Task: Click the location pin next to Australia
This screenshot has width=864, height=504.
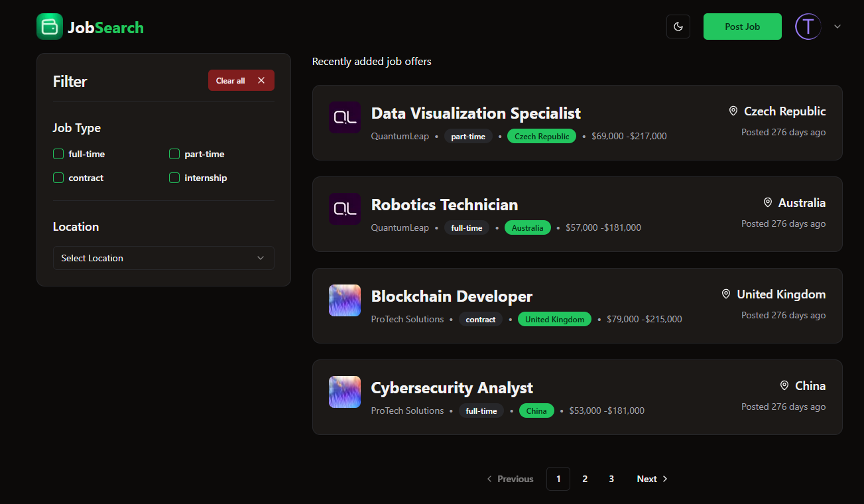Action: (x=768, y=202)
